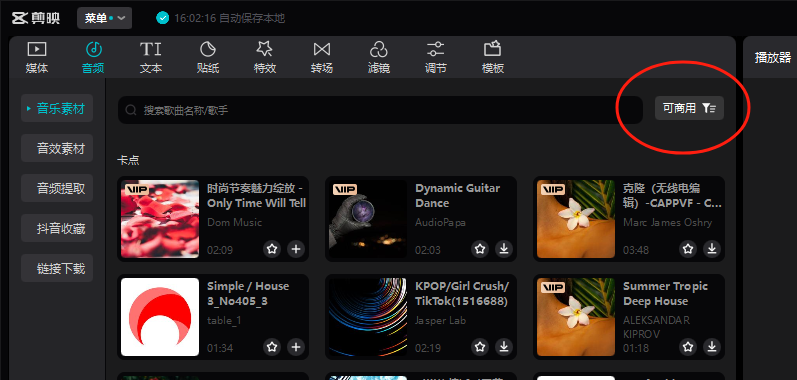Click the Dynamic Guitar Dance cover thumbnail
Image resolution: width=797 pixels, height=380 pixels.
click(367, 219)
